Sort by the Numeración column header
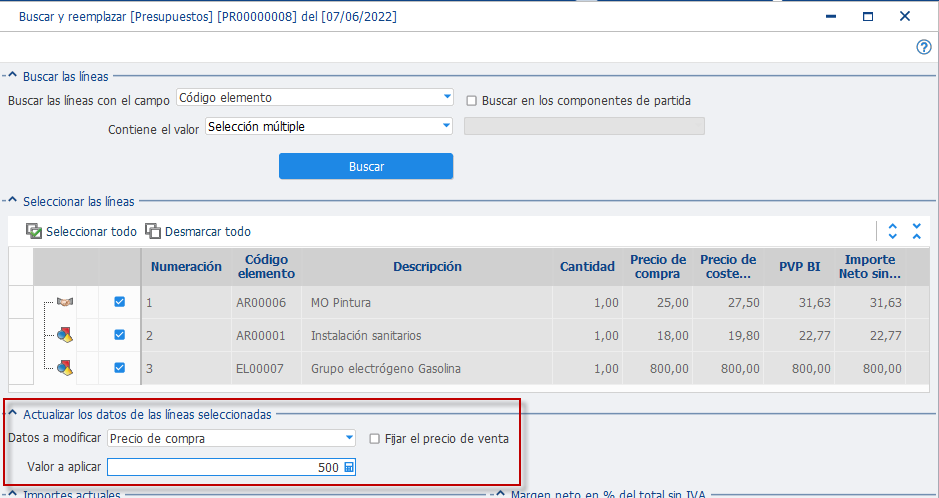This screenshot has width=939, height=498. click(186, 267)
